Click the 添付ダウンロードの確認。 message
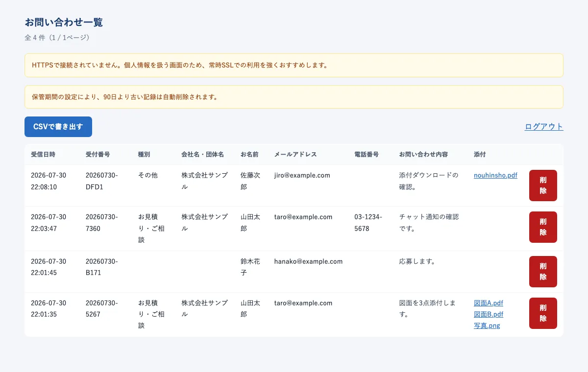Viewport: 588px width, 372px height. [x=429, y=181]
